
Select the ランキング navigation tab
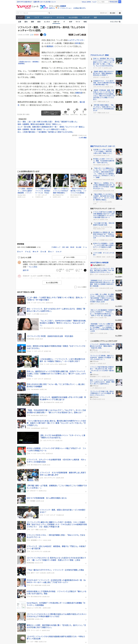pyautogui.click(x=86, y=17)
